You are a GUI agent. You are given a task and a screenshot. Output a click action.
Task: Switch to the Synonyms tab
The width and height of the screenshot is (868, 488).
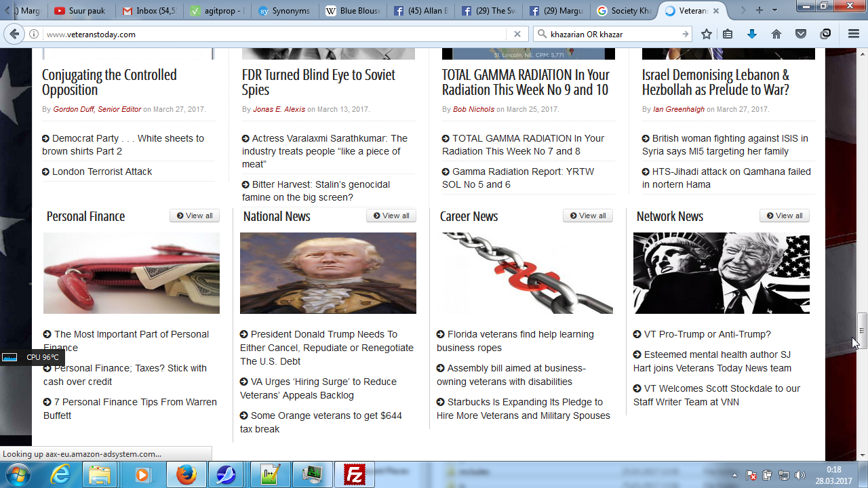[x=285, y=11]
